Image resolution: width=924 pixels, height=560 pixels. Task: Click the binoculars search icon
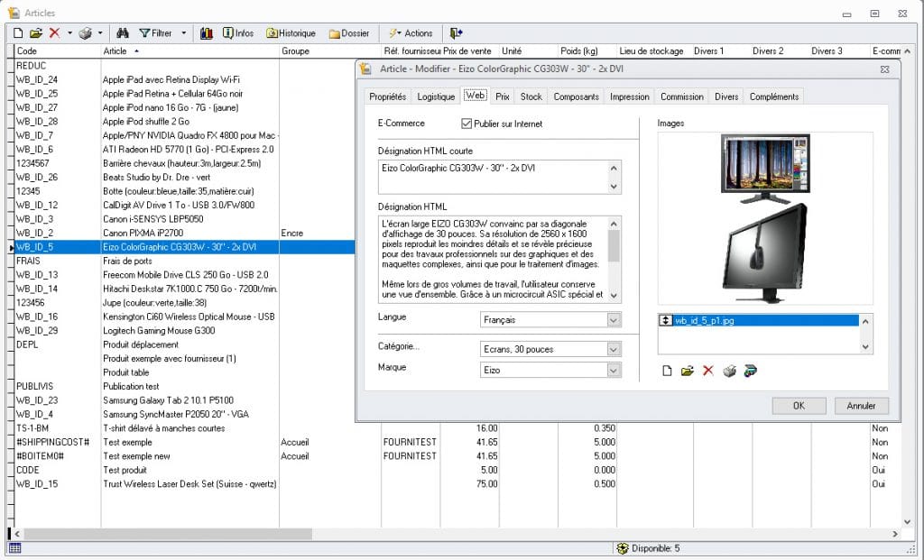tap(123, 33)
